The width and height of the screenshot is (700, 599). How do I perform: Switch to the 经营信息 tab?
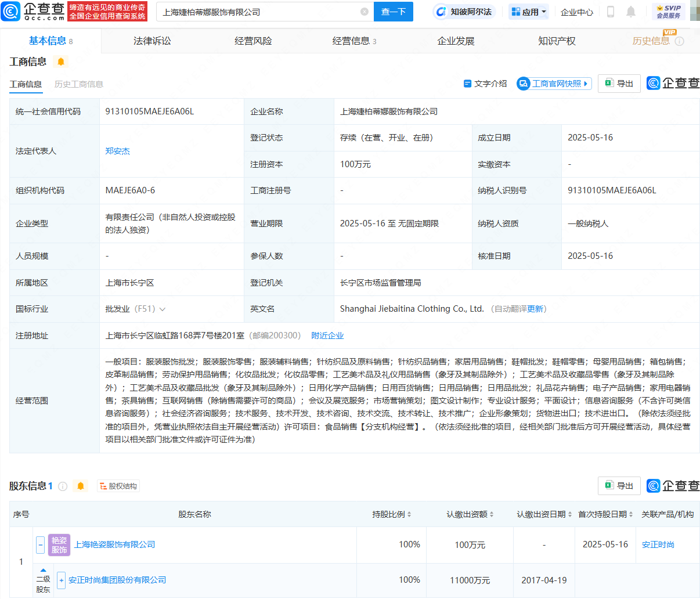(354, 41)
